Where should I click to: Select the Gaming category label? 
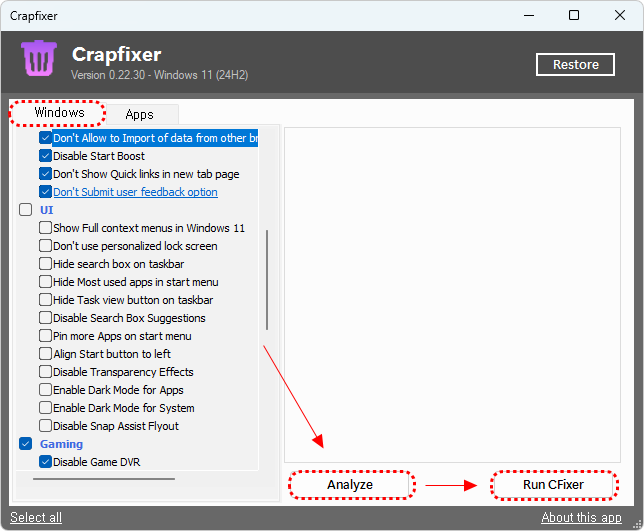pos(62,444)
